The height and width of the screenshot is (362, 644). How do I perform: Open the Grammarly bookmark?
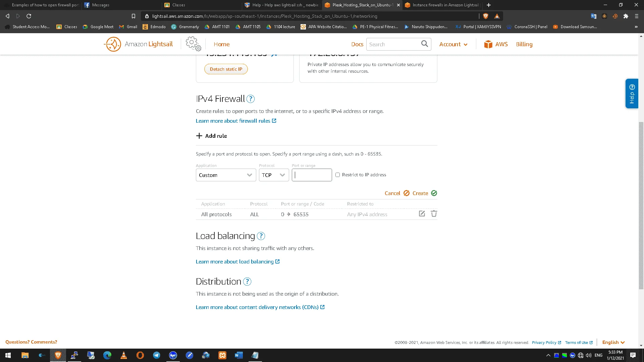click(x=185, y=27)
